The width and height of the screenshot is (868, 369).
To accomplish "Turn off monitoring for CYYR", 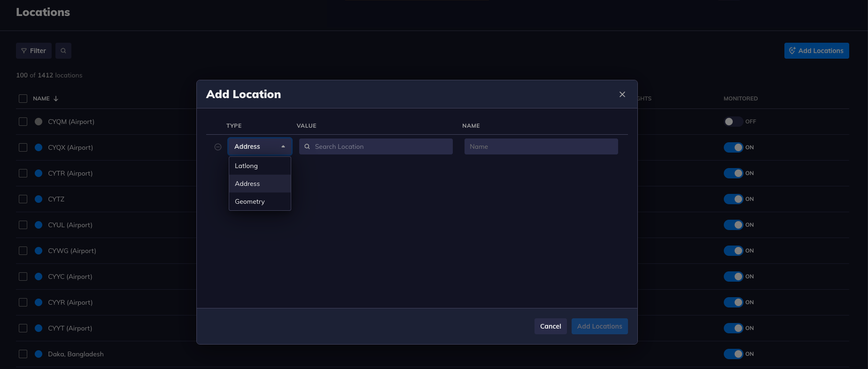I will [x=733, y=302].
